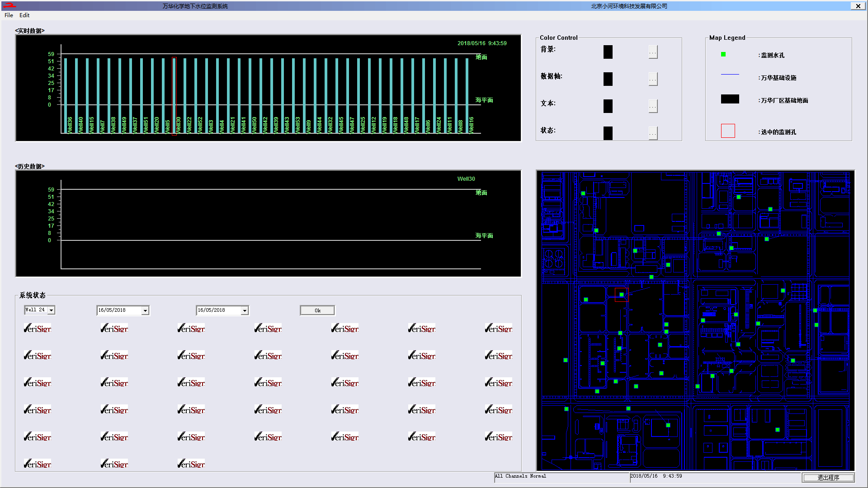Click the Well49 label in realtime chart
Viewport: 868px width, 488px height.
[124, 125]
